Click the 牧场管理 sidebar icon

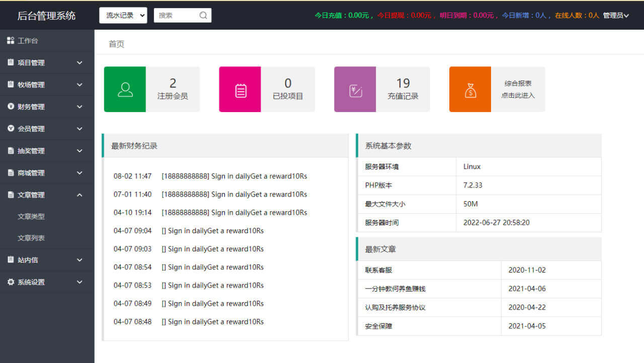click(x=9, y=84)
